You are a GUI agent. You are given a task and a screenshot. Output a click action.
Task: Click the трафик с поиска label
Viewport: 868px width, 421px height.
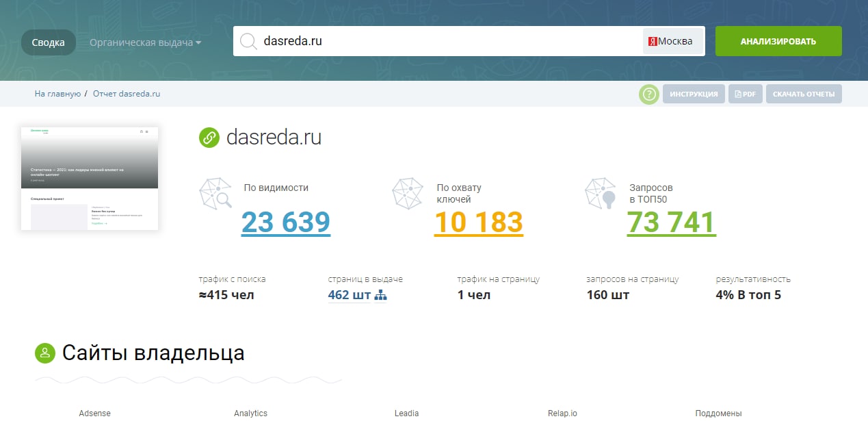(233, 279)
